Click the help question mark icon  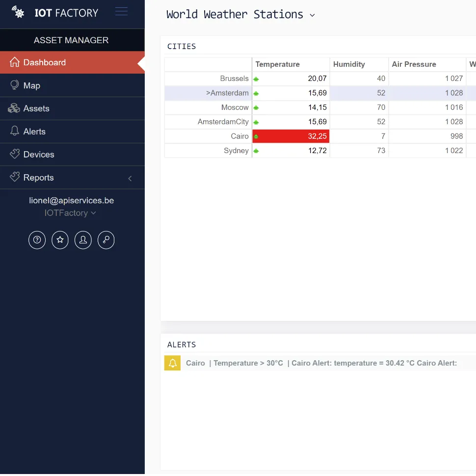tap(37, 240)
